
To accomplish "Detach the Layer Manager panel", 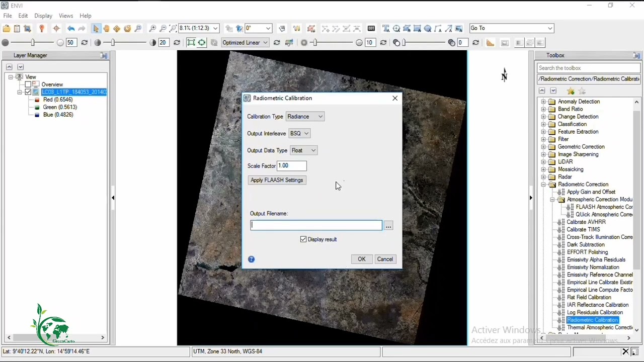I will click(x=104, y=56).
